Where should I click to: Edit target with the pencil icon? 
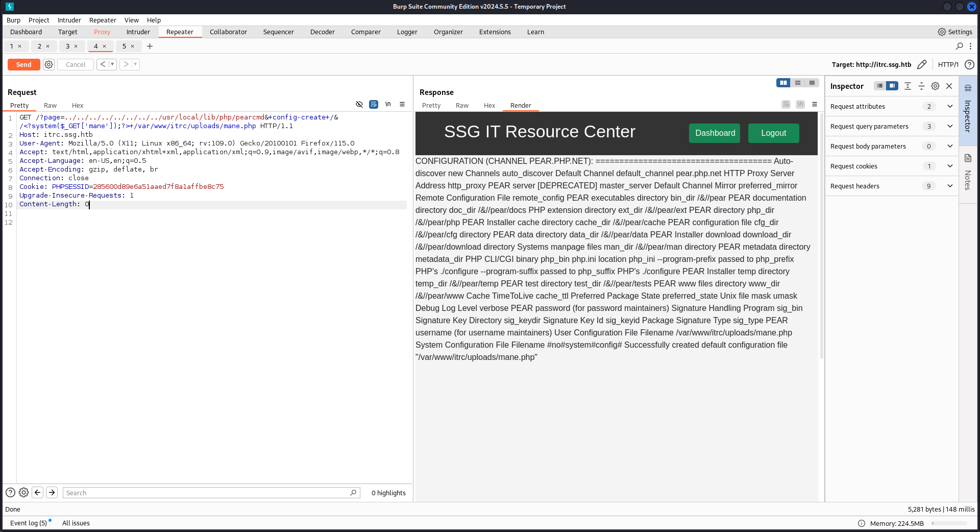(x=922, y=64)
